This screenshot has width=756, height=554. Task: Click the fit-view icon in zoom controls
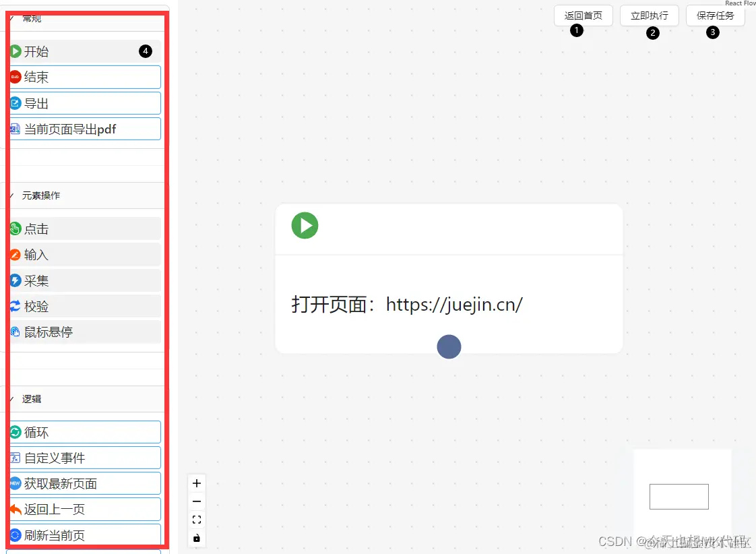point(196,519)
